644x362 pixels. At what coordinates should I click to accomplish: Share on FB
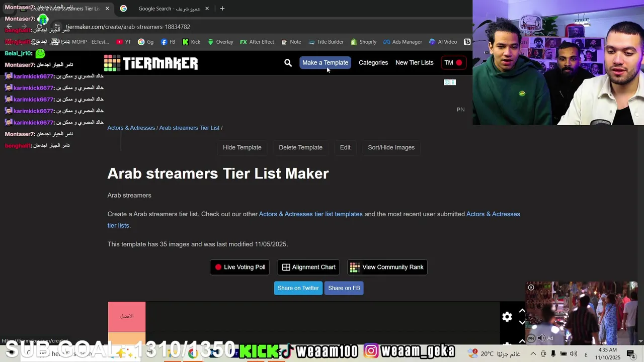(344, 288)
